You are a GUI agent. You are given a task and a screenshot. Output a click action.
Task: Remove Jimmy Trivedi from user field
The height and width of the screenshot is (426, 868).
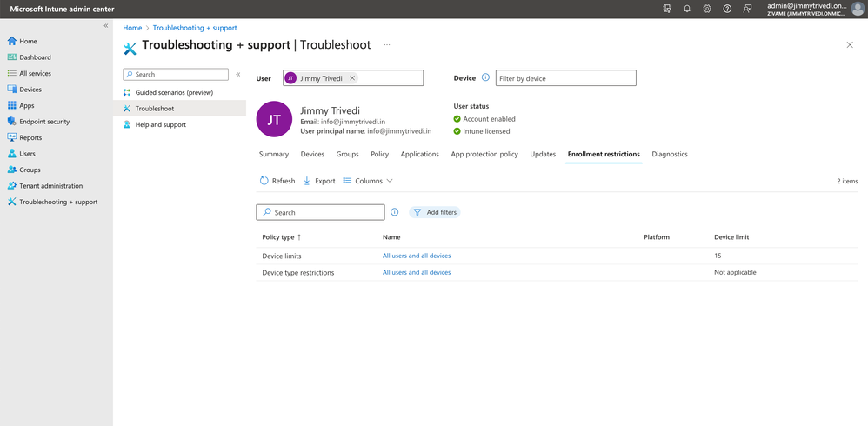352,78
